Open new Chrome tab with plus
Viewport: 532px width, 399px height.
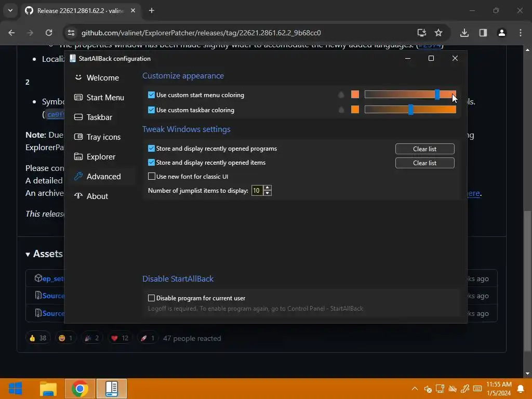tap(152, 10)
